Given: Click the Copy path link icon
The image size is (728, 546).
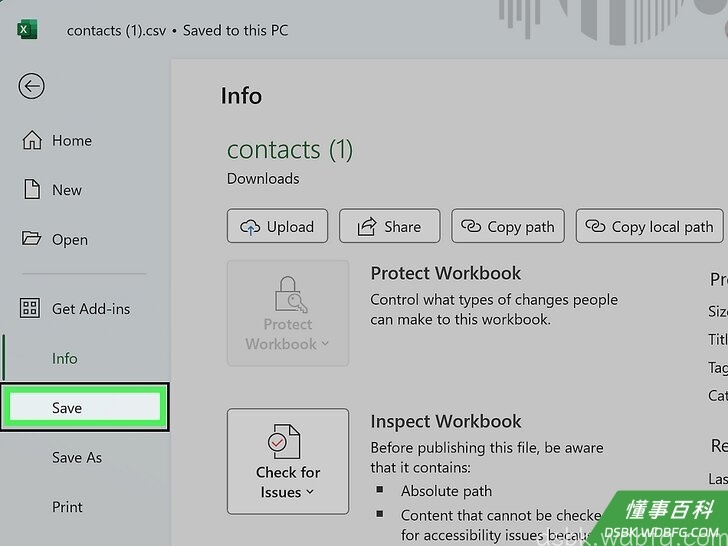Looking at the screenshot, I should tap(471, 226).
